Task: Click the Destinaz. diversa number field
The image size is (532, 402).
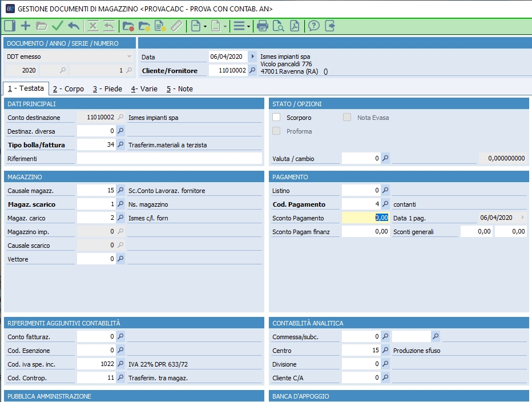Action: click(x=96, y=131)
